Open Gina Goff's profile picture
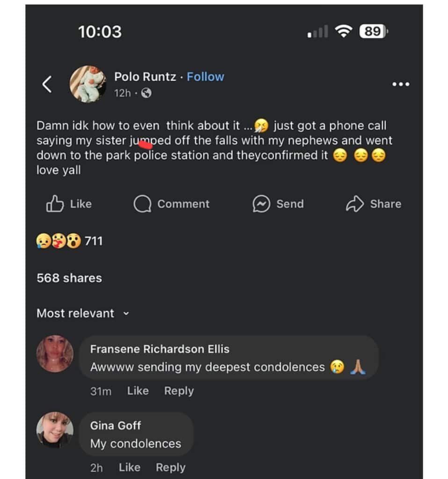This screenshot has height=479, width=448. [55, 429]
